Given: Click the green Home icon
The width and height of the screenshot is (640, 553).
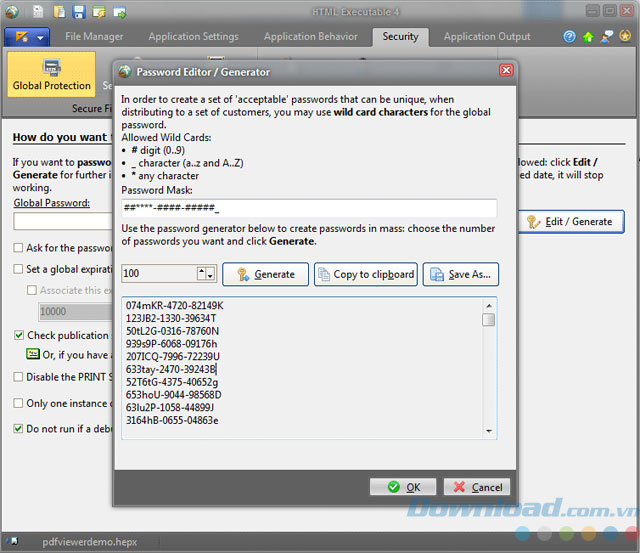Looking at the screenshot, I should [x=588, y=37].
